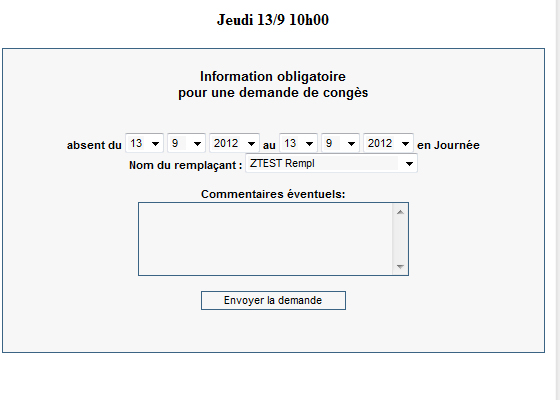Click the comments box scroll up arrow
Image resolution: width=560 pixels, height=400 pixels.
click(x=400, y=212)
